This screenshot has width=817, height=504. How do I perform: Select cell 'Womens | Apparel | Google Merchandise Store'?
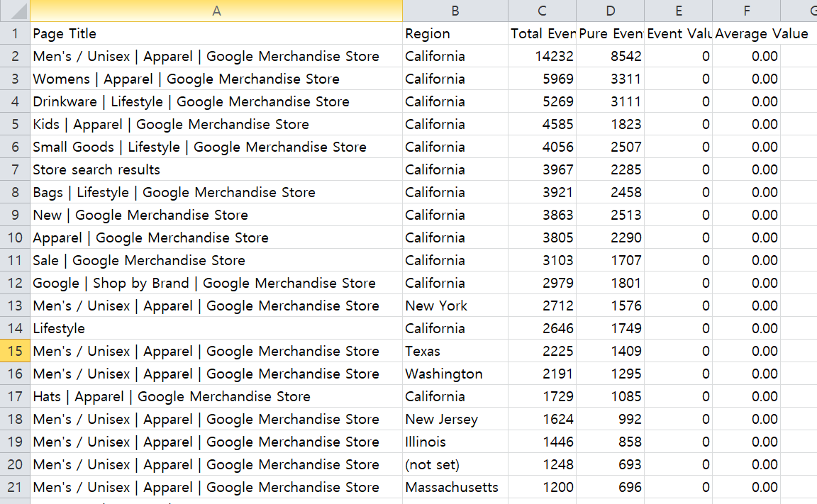216,79
